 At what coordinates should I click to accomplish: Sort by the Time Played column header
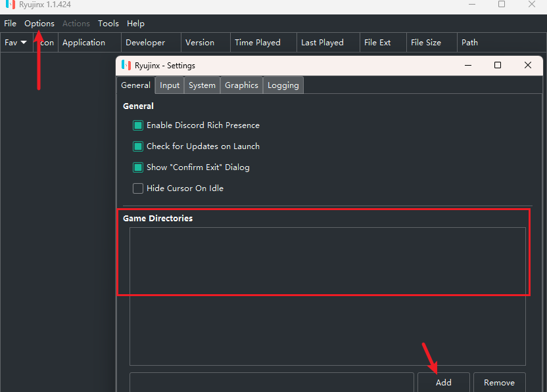click(x=264, y=43)
